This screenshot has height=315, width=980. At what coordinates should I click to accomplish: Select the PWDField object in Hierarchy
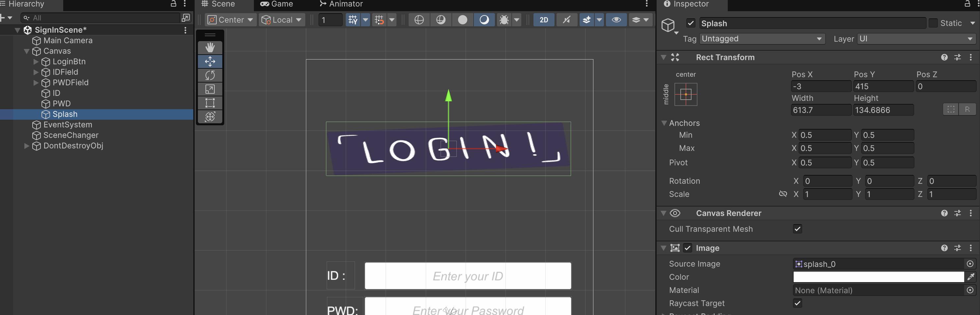(70, 83)
